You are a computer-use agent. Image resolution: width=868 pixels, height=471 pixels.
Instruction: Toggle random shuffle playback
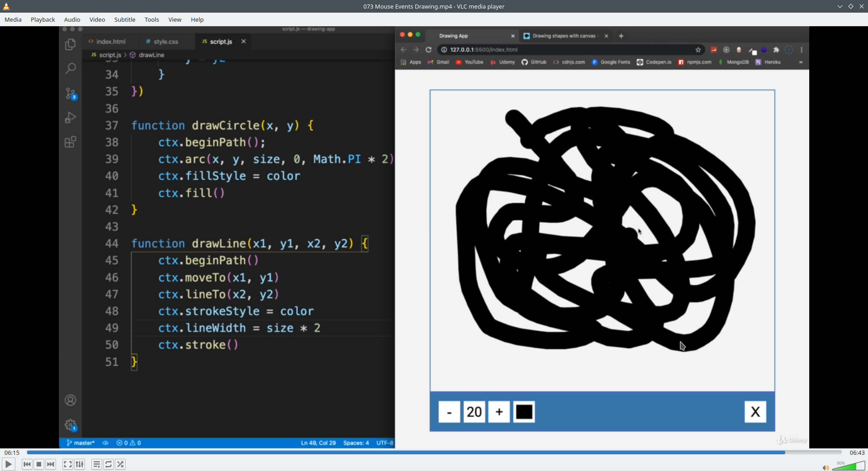120,464
